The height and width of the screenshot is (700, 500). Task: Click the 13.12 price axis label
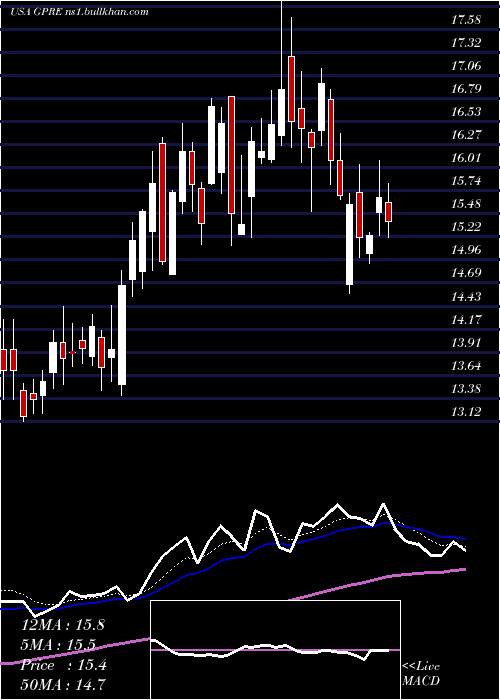[x=467, y=412]
